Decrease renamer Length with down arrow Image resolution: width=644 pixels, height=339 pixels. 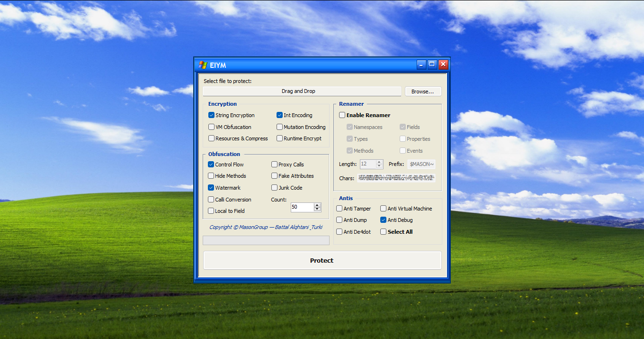coord(379,166)
